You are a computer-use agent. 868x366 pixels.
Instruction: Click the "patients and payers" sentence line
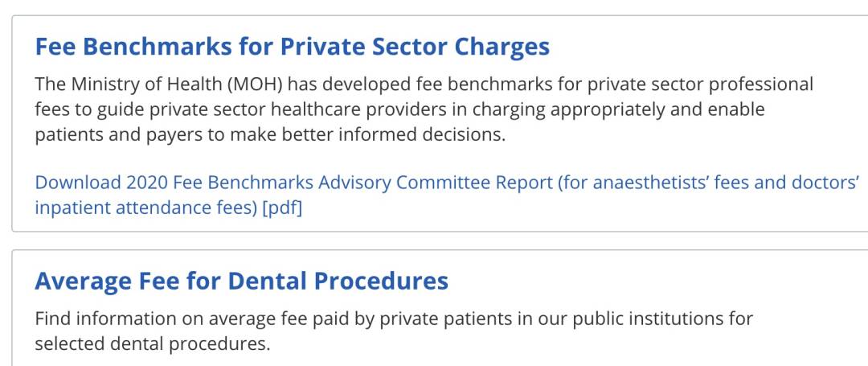[x=269, y=134]
